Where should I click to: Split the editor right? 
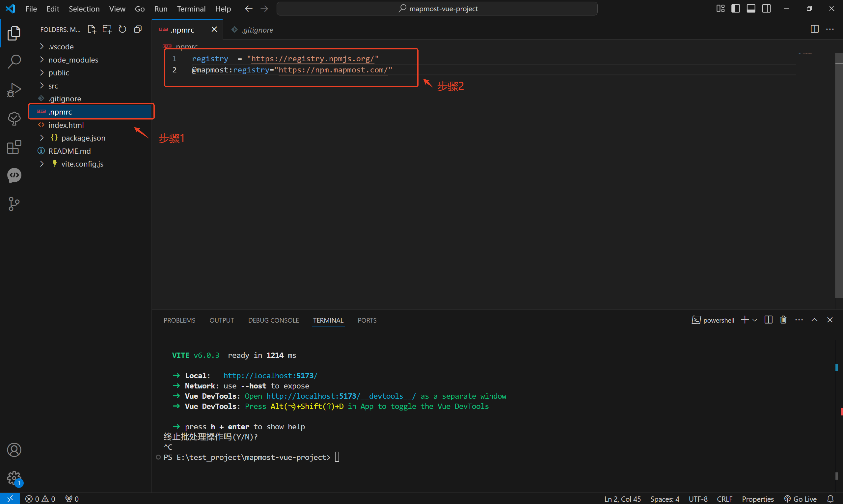tap(814, 29)
